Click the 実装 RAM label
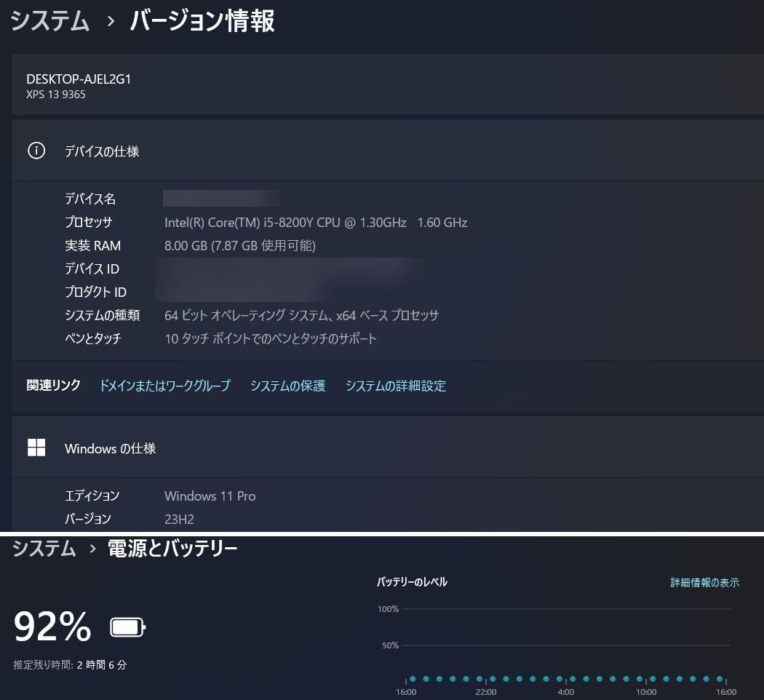 click(92, 245)
